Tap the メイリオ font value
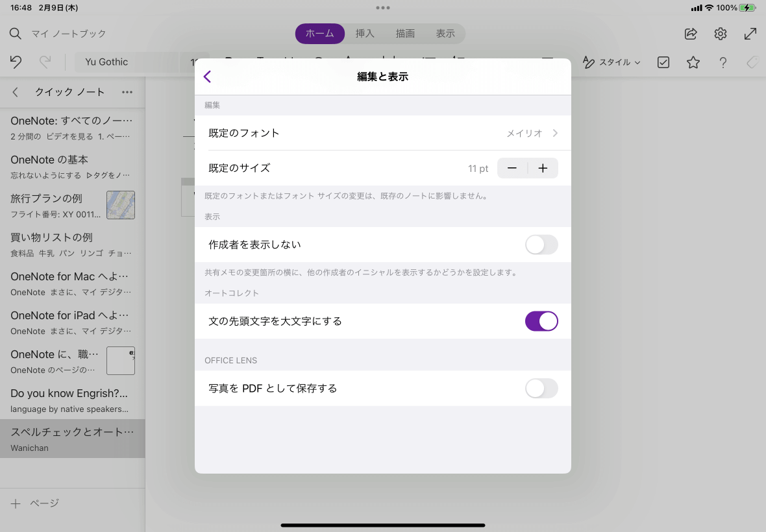Image resolution: width=766 pixels, height=532 pixels. coord(524,133)
